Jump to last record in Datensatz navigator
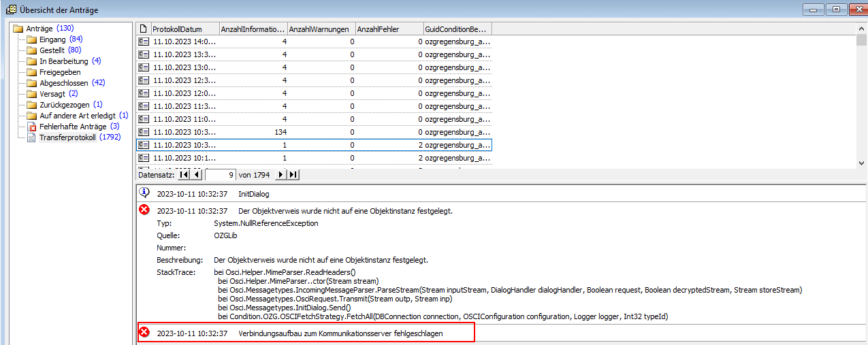 tap(293, 175)
